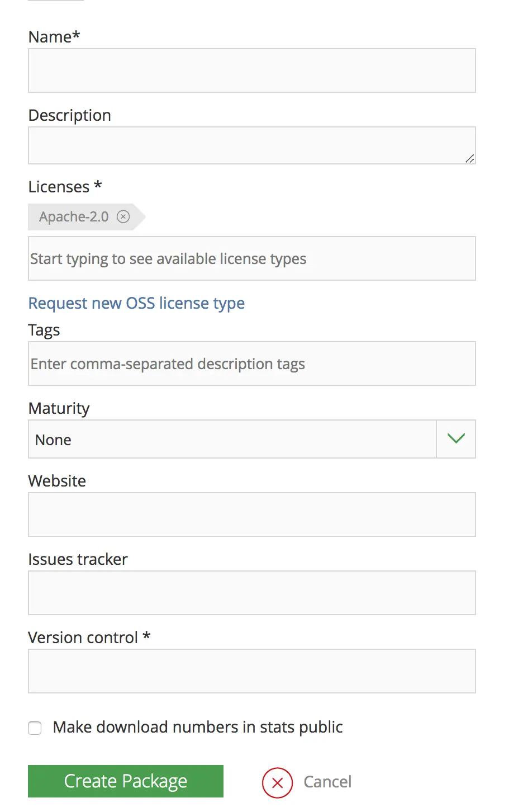Open the Maturity dropdown showing None
This screenshot has height=812, width=523.
pos(232,440)
